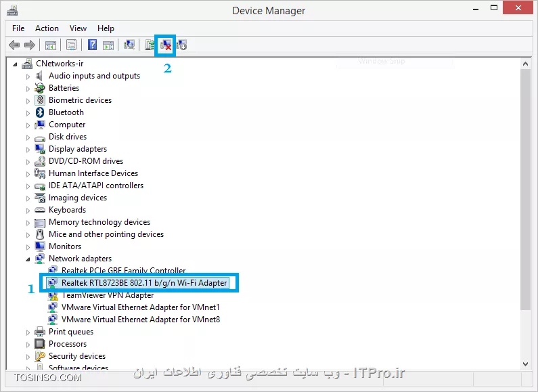Click the Forward arrow toolbar button
The width and height of the screenshot is (538, 392).
click(30, 45)
